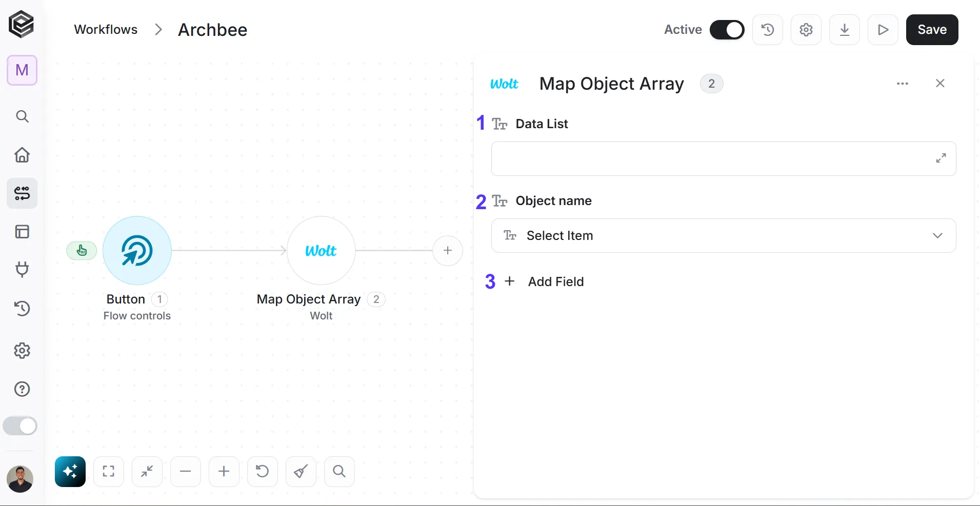Click the app logo at top left
The image size is (980, 506).
coord(22,25)
